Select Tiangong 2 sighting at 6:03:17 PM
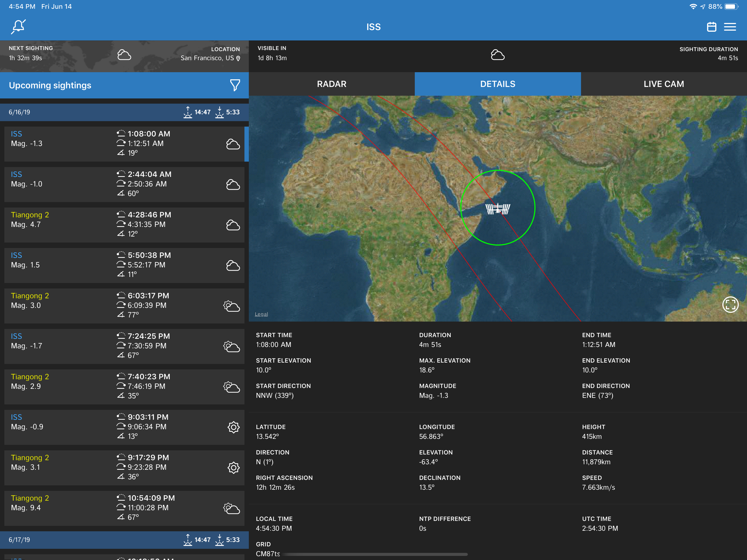The height and width of the screenshot is (560, 747). coord(124,305)
